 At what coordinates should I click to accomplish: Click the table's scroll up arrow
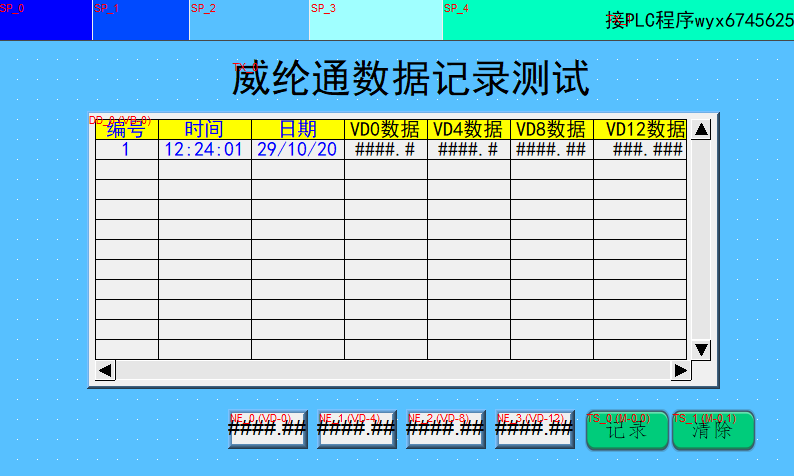pyautogui.click(x=701, y=129)
